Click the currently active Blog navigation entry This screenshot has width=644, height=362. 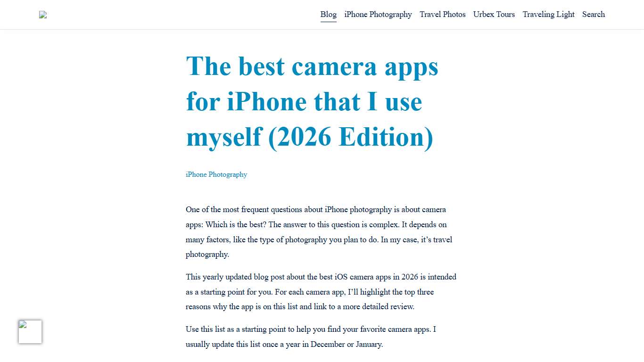click(328, 15)
